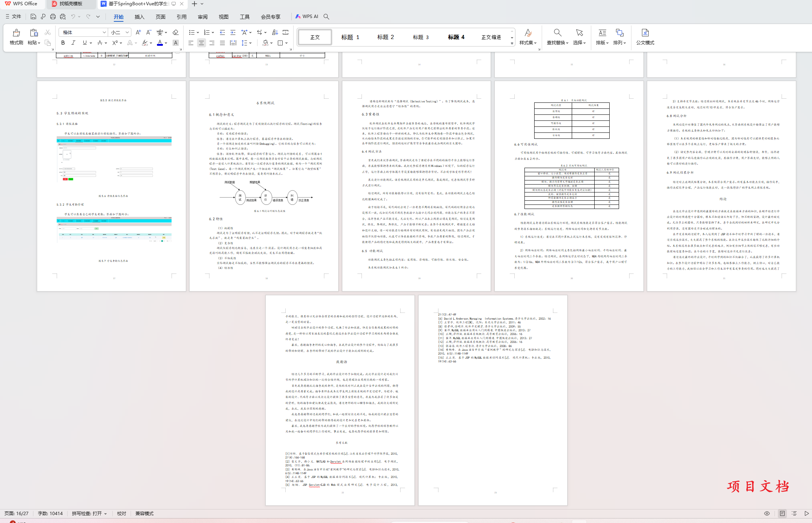This screenshot has width=812, height=523.
Task: Open the 审阅 ribbon tab
Action: coord(203,17)
